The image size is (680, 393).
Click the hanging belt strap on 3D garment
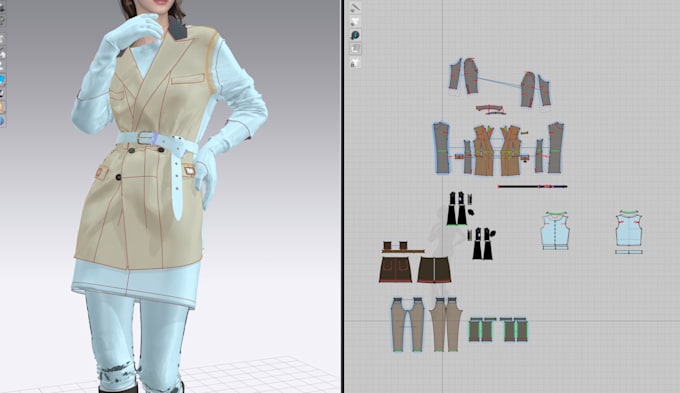[x=177, y=188]
